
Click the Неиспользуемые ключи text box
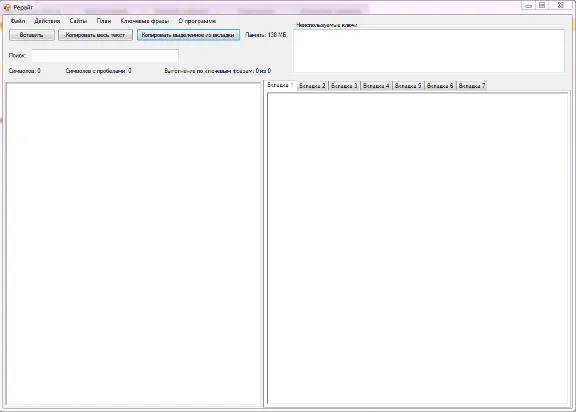(x=429, y=51)
